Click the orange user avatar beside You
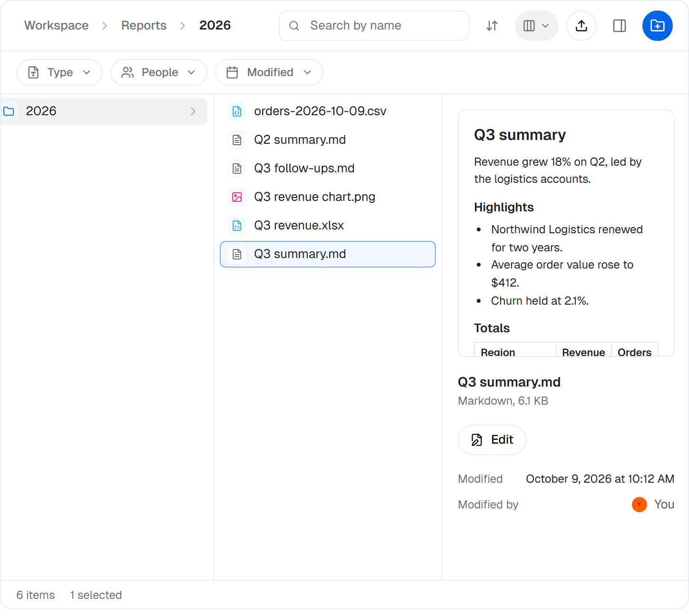The height and width of the screenshot is (616, 689). [x=640, y=505]
